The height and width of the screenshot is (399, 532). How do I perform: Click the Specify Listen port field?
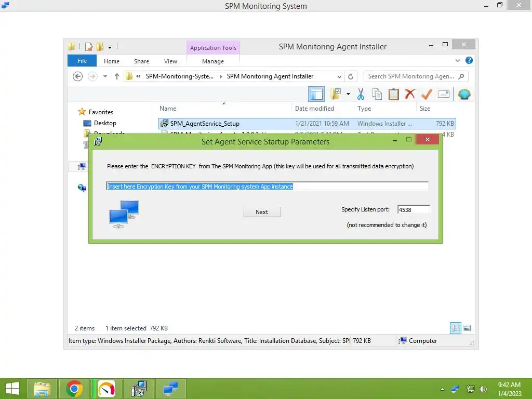(414, 210)
